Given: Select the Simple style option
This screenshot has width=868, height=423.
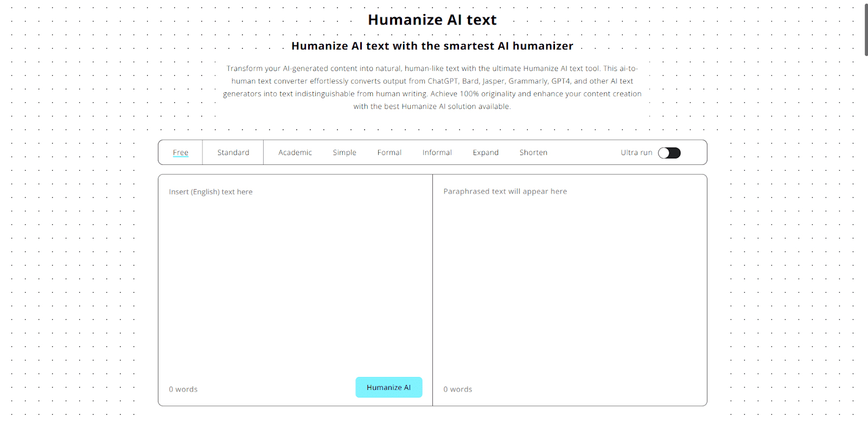Looking at the screenshot, I should tap(344, 152).
